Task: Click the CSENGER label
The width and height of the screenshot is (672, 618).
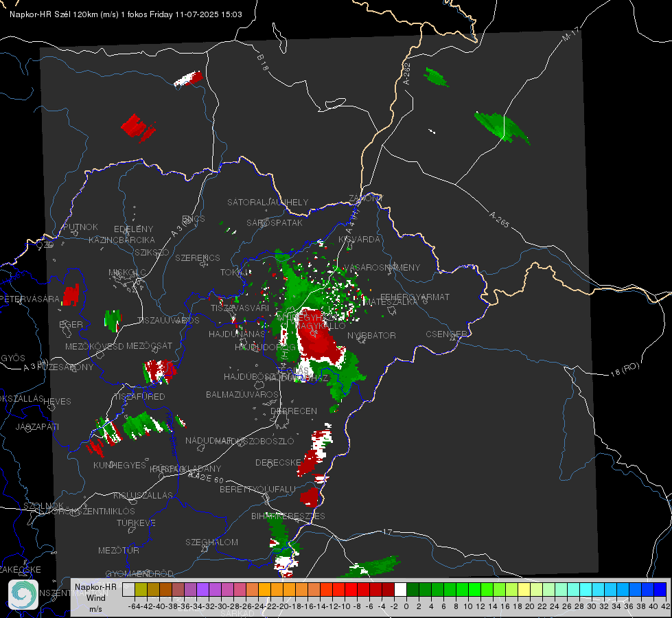Action: point(446,334)
